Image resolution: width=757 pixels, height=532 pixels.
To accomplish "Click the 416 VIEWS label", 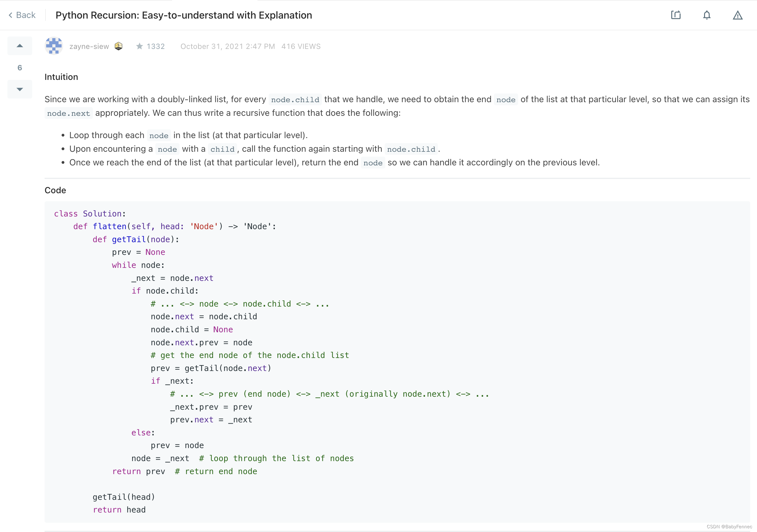I will [301, 46].
